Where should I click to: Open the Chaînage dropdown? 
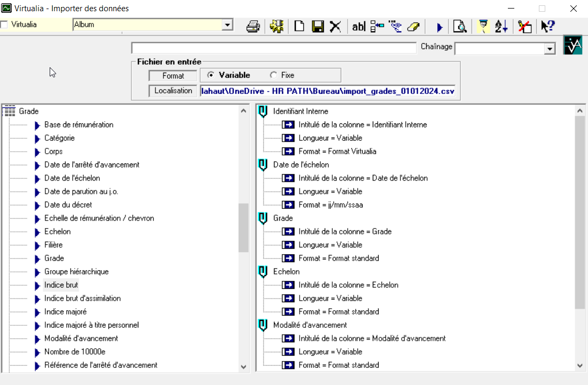coord(550,49)
